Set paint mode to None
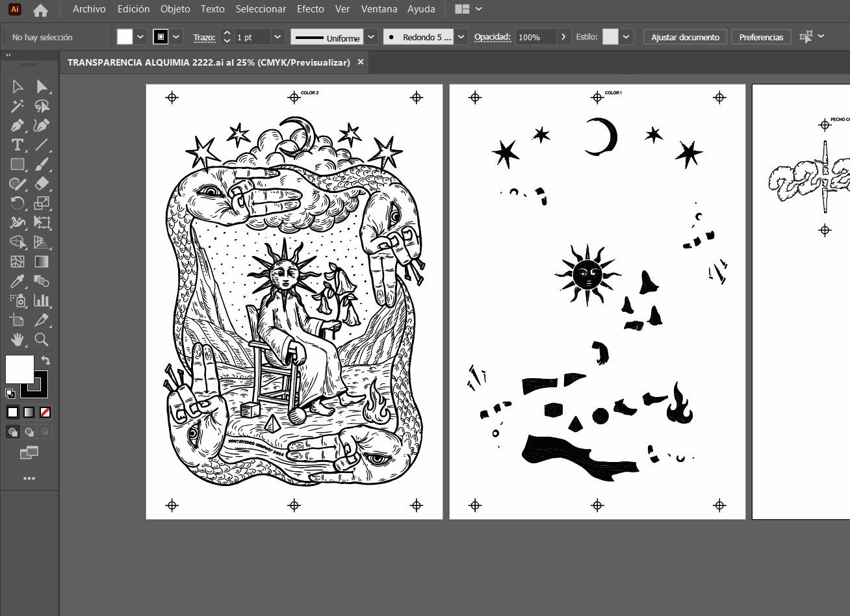 [x=45, y=412]
